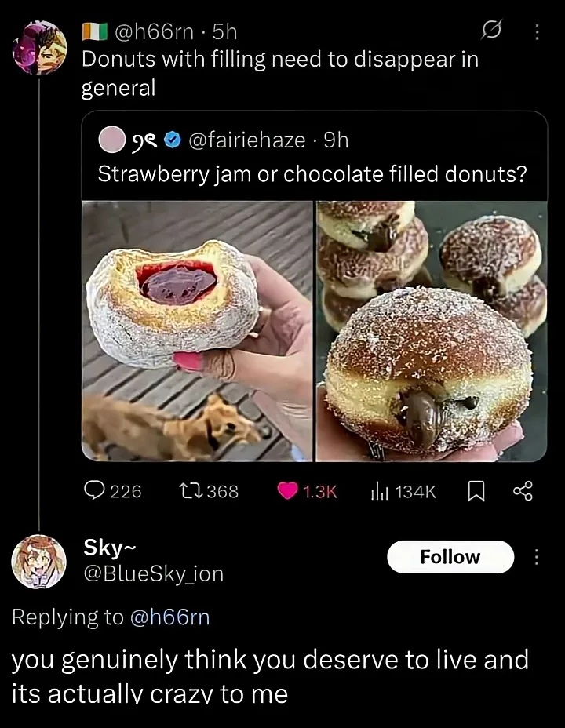Bookmark this post
Image resolution: width=565 pixels, height=728 pixels.
tap(476, 491)
